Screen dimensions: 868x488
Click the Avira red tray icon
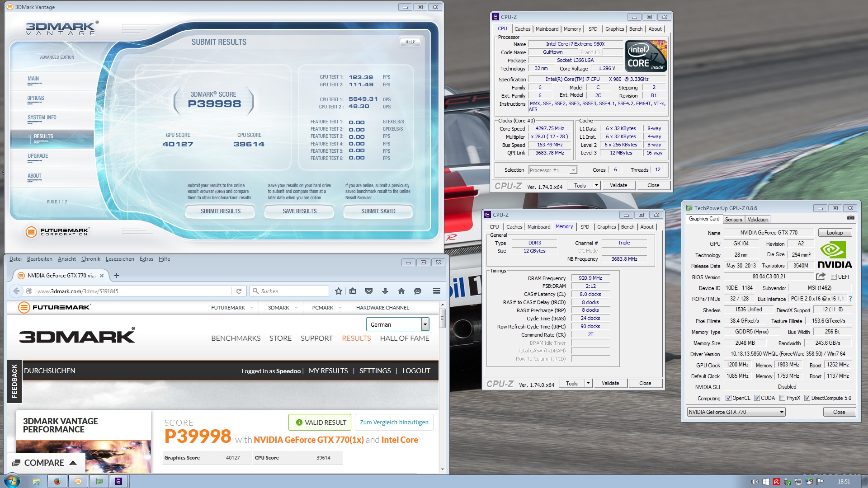click(777, 482)
